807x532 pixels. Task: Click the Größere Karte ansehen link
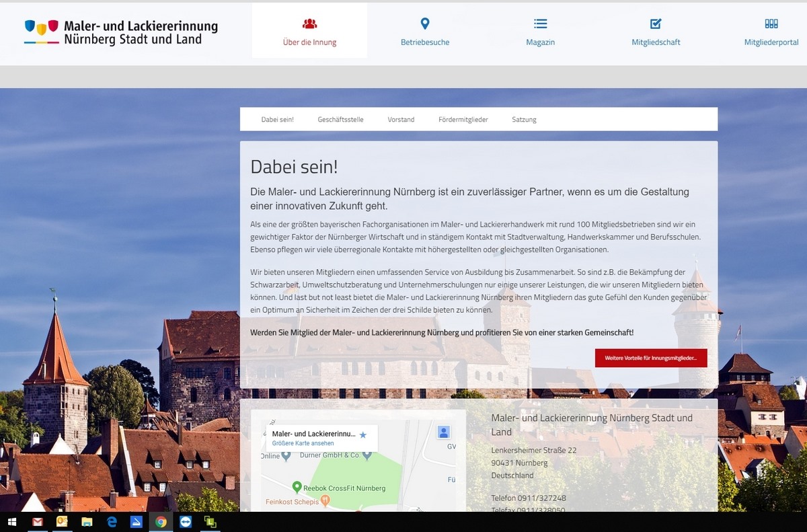(x=303, y=443)
